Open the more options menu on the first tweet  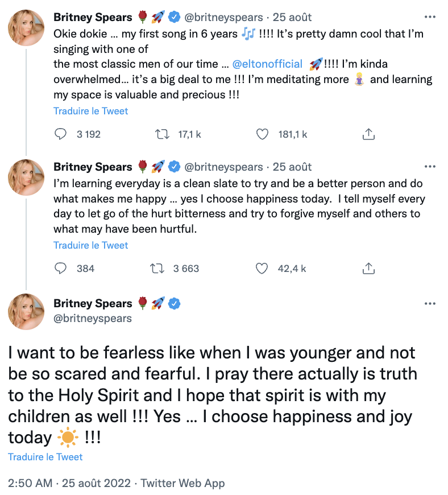tap(430, 17)
